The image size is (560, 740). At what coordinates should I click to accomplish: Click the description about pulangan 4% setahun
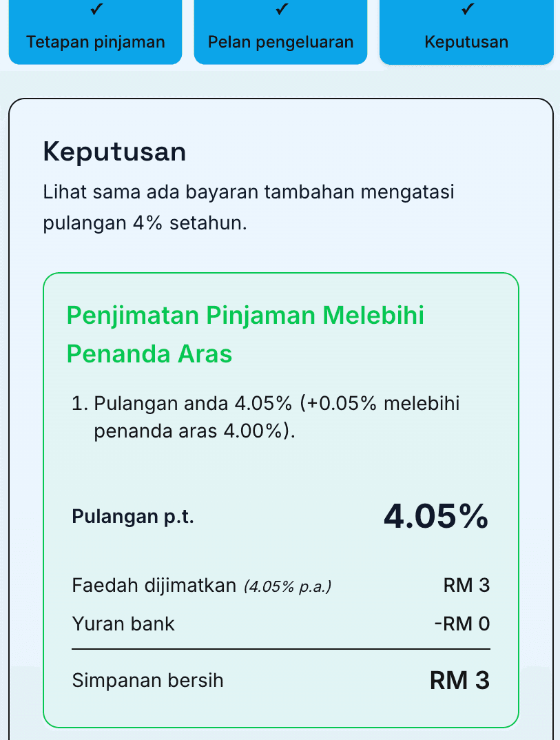(x=249, y=207)
